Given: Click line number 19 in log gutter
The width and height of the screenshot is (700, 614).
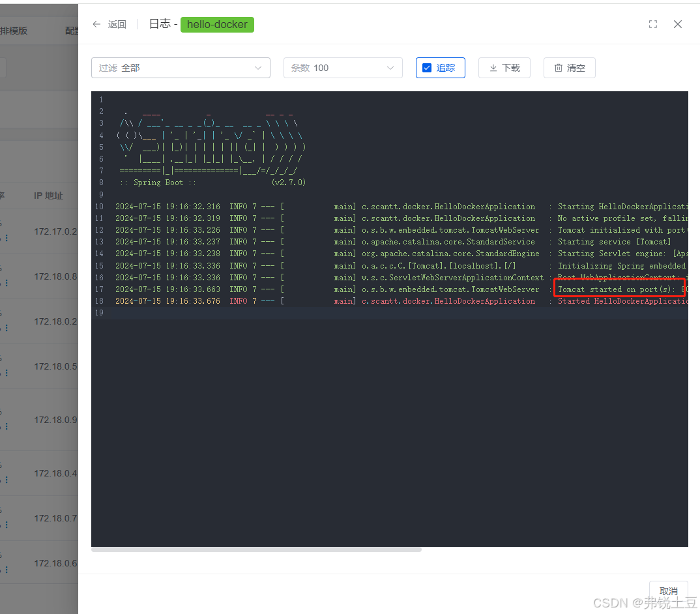Looking at the screenshot, I should 99,313.
